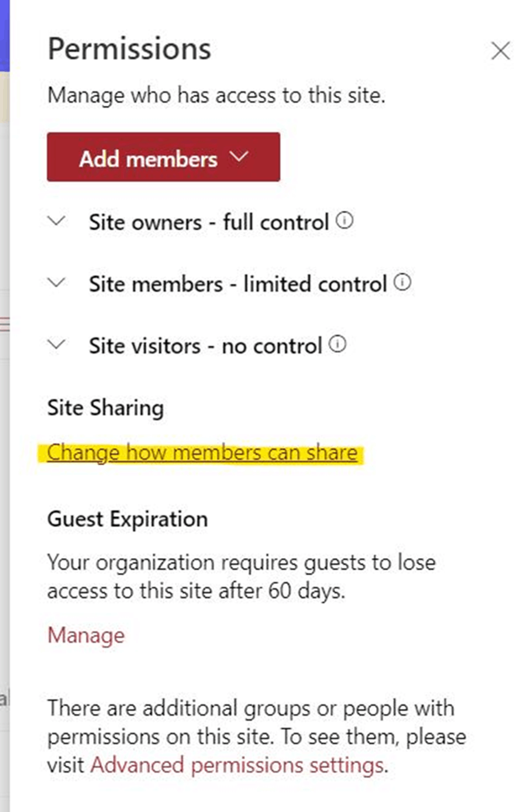Viewport: 531px width, 812px height.
Task: Click the 60 days guest access notice text
Action: pos(241,577)
